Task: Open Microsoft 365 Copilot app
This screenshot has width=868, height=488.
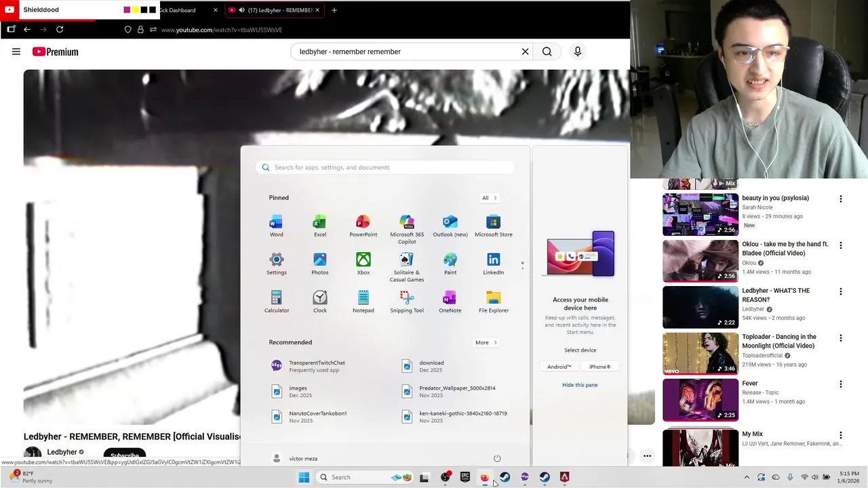Action: click(406, 230)
